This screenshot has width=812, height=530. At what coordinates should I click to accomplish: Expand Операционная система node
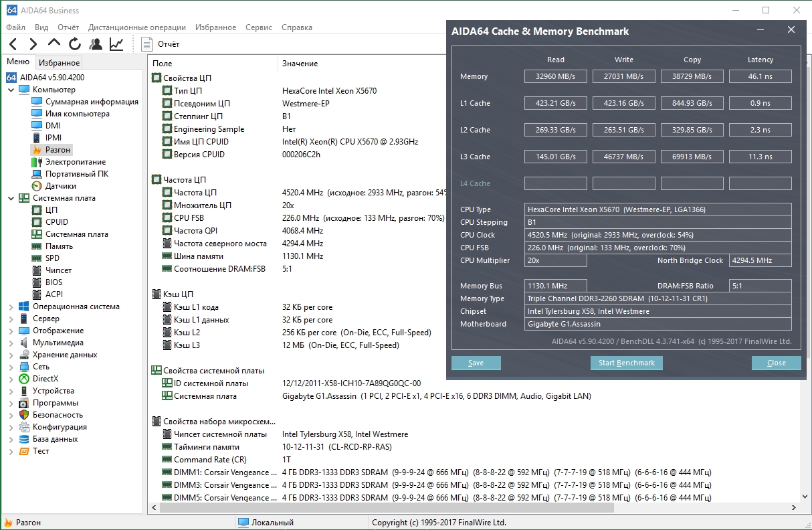coord(11,306)
